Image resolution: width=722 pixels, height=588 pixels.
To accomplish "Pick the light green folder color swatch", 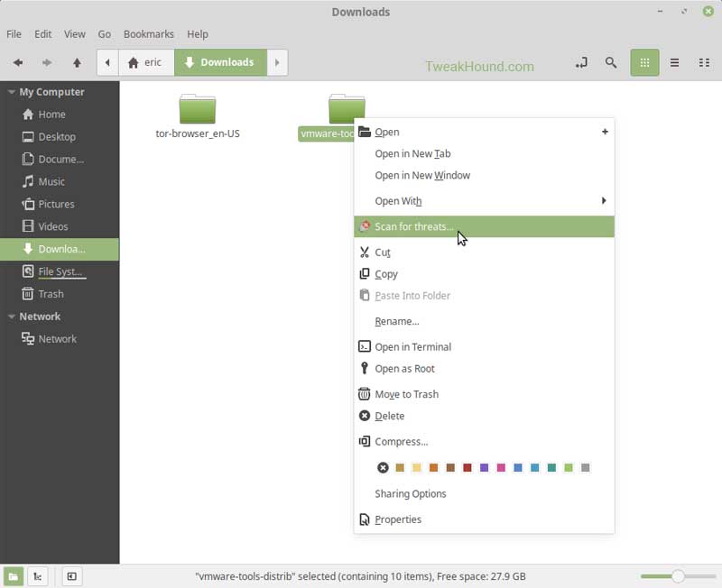I will point(569,468).
